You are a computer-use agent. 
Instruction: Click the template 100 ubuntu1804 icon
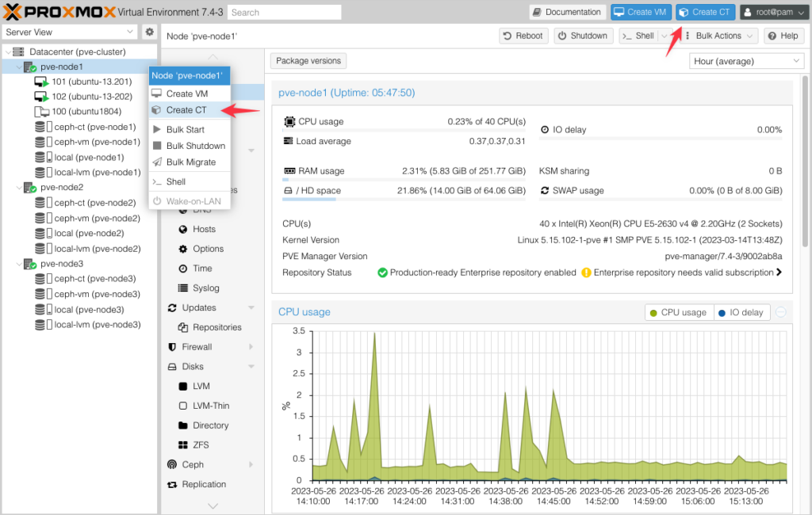[x=41, y=111]
